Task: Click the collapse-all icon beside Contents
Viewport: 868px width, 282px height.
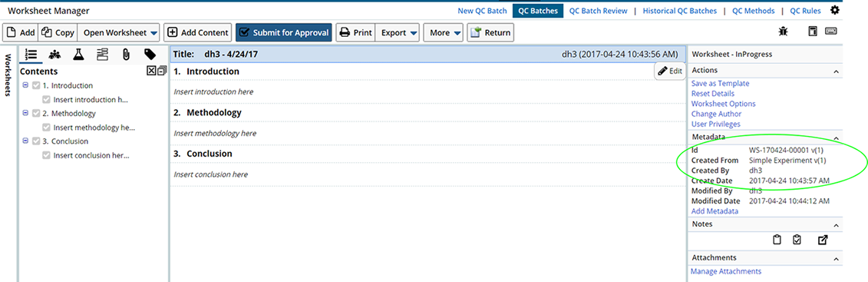Action: (x=161, y=71)
